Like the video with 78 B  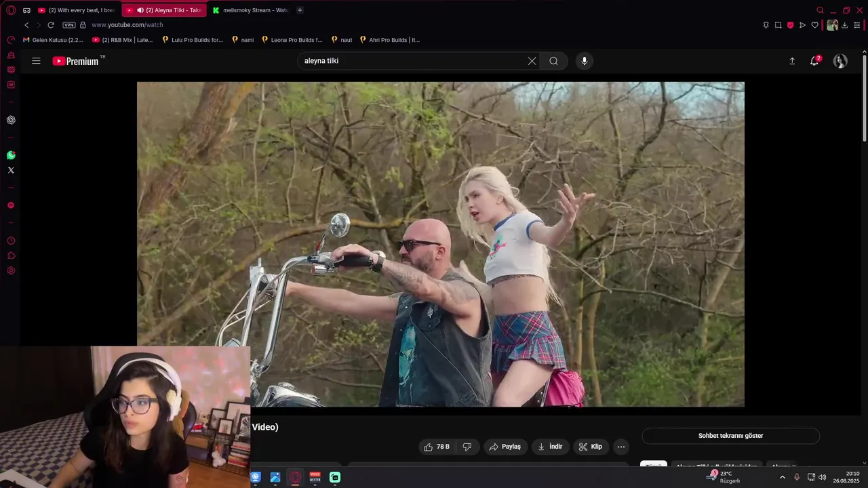click(x=437, y=447)
